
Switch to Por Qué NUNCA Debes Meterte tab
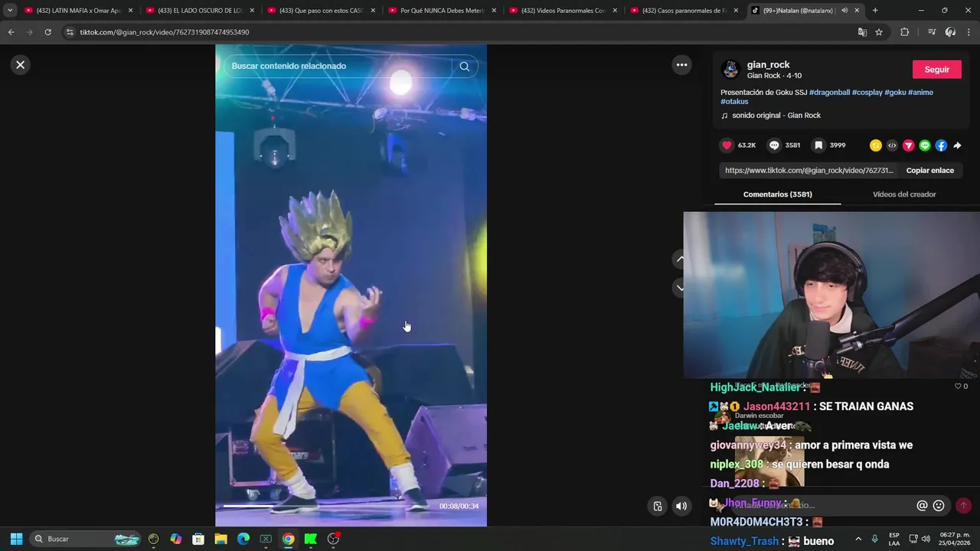pyautogui.click(x=443, y=11)
